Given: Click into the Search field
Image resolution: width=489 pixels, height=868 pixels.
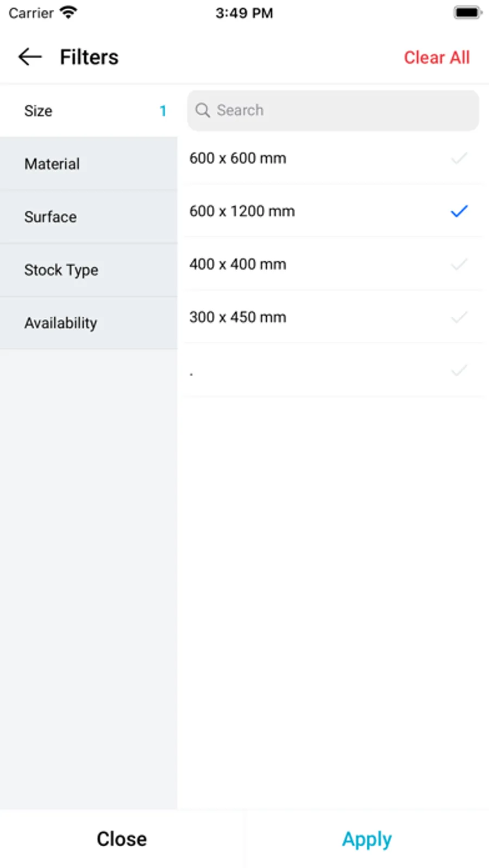Looking at the screenshot, I should click(x=342, y=110).
